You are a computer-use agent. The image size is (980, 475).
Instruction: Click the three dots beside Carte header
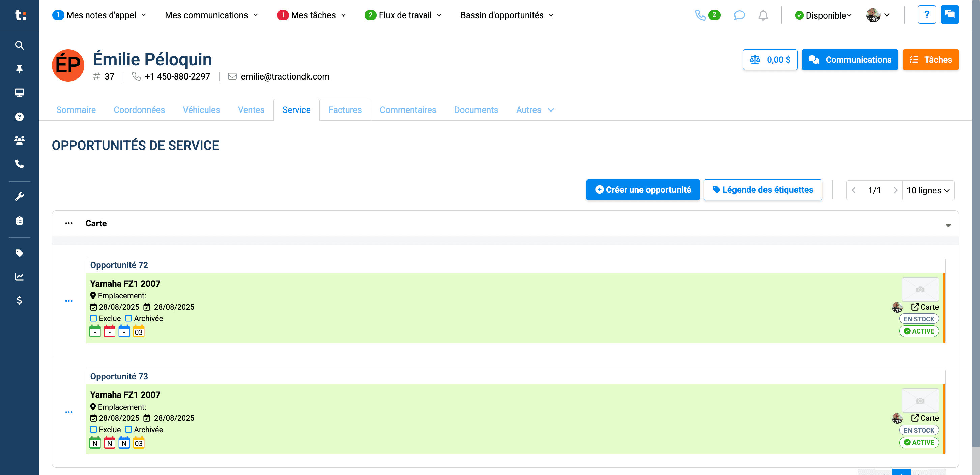click(x=69, y=223)
